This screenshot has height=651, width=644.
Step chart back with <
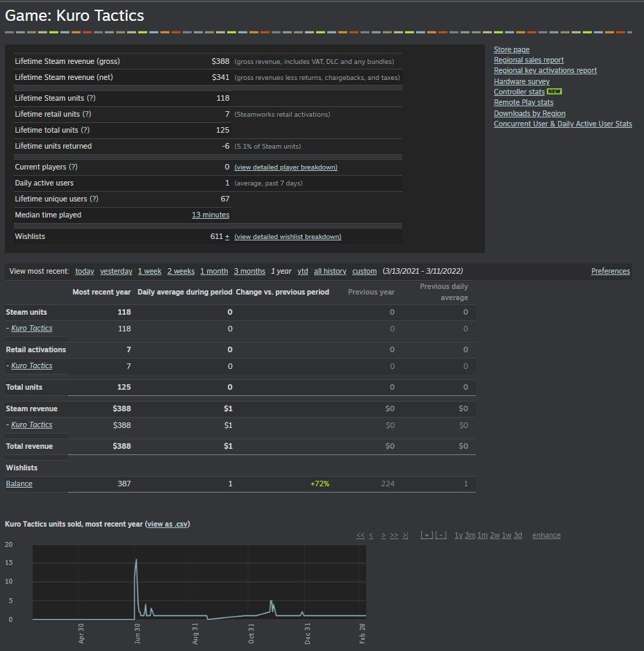click(371, 535)
